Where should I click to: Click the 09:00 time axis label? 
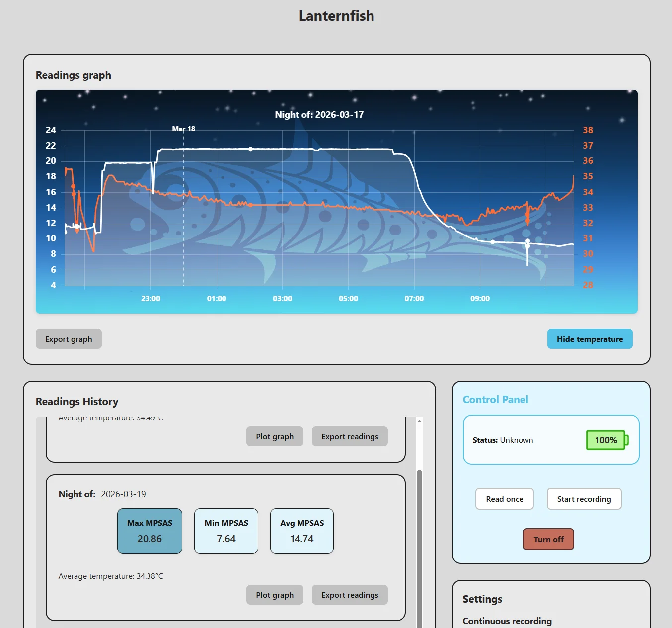click(x=480, y=299)
